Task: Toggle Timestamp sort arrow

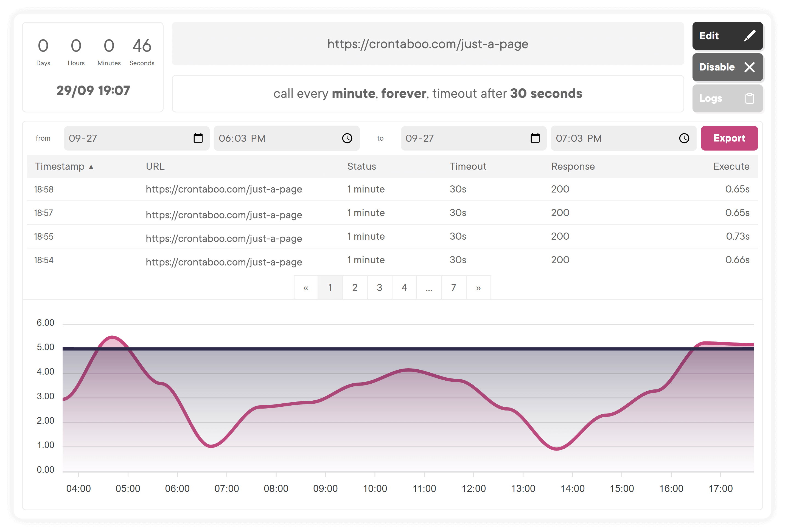Action: pos(91,167)
